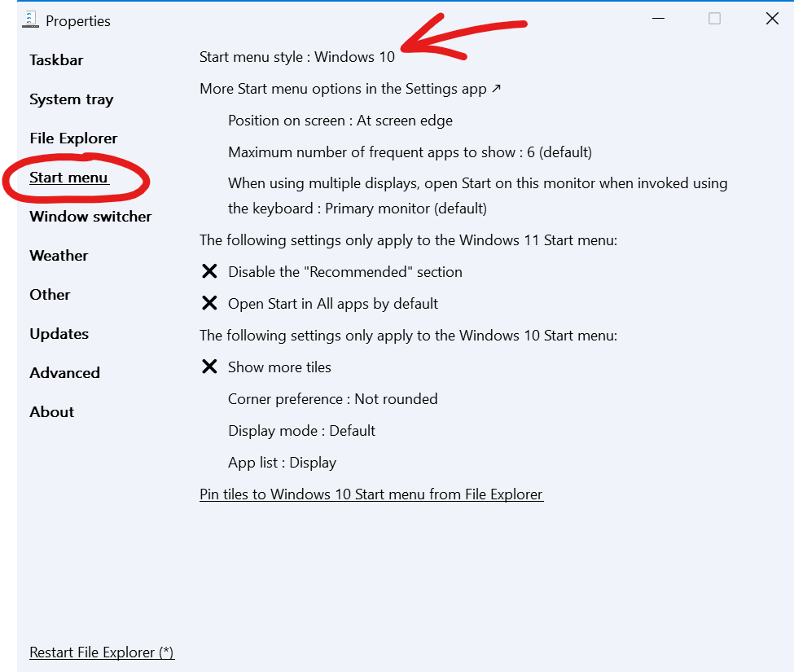Click the Windows 11 Start menu settings heading
794x672 pixels.
(408, 240)
